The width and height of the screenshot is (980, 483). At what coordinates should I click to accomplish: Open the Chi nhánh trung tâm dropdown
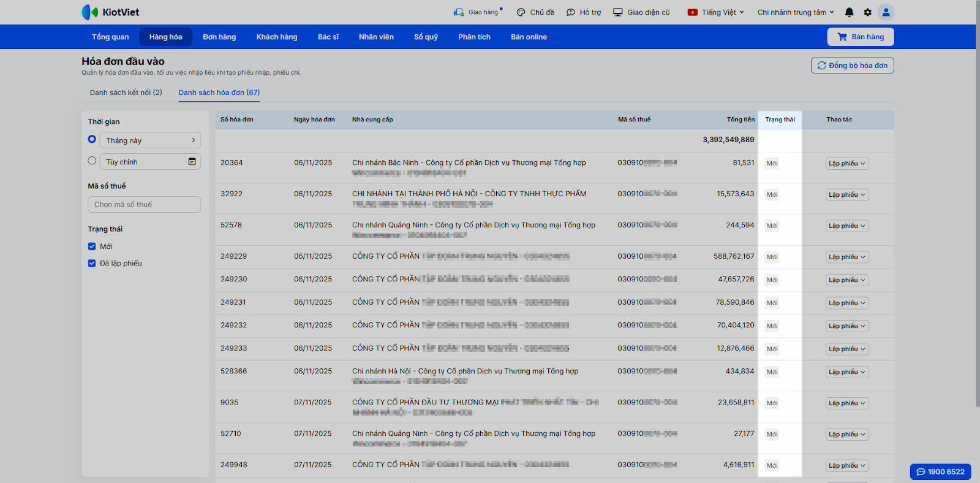tap(796, 12)
